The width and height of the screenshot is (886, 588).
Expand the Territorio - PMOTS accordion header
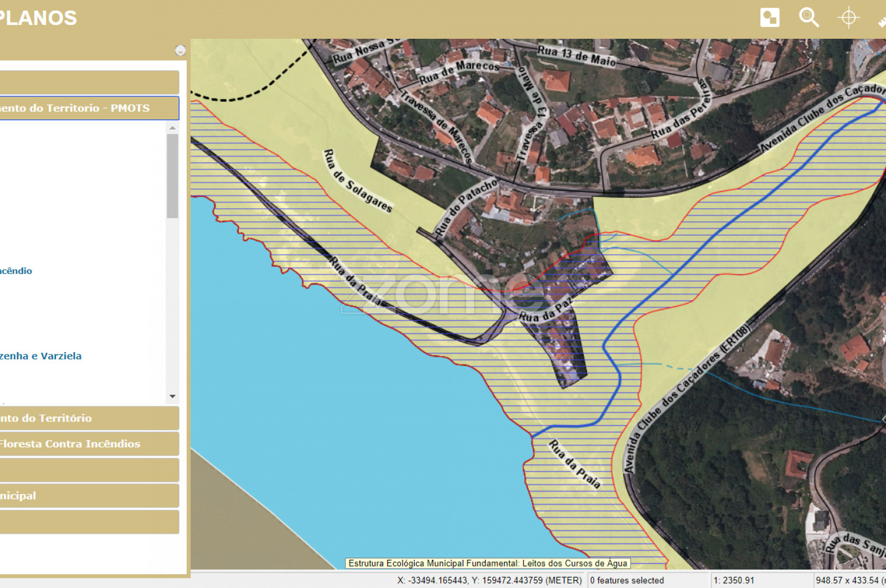coord(89,108)
